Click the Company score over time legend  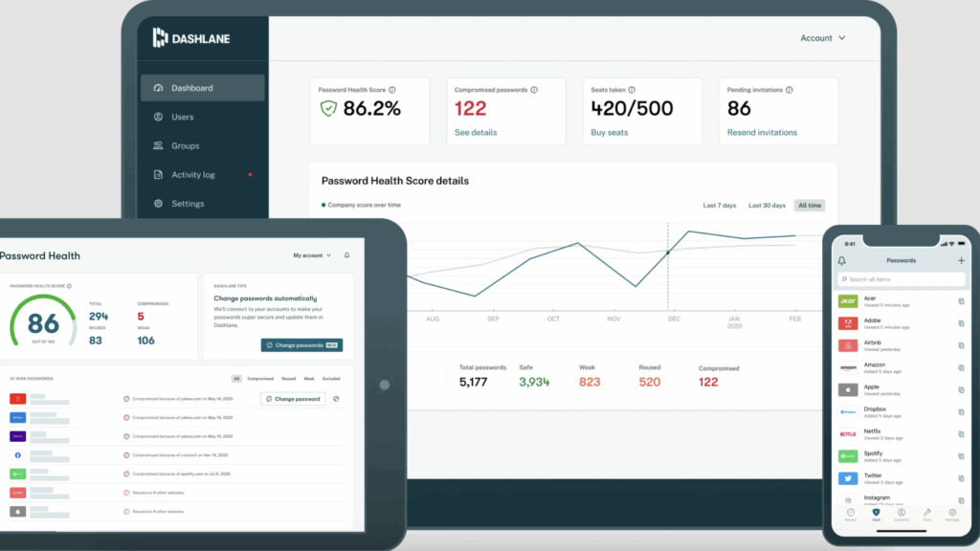361,205
